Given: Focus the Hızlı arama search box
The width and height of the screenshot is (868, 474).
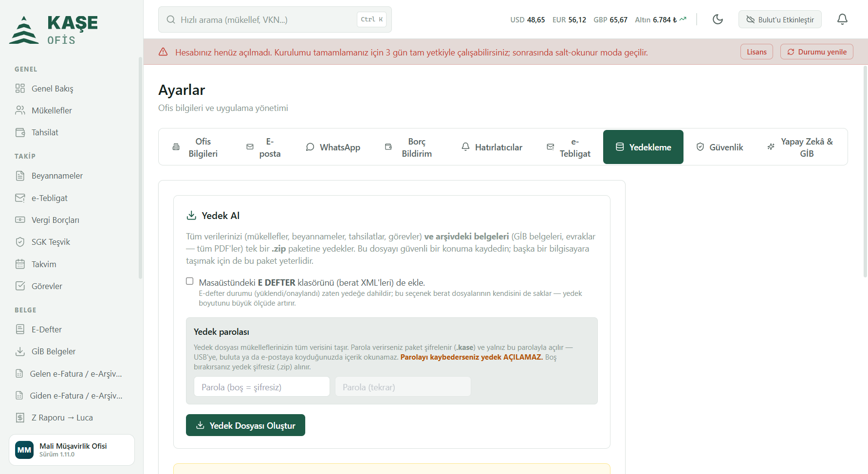Looking at the screenshot, I should pyautogui.click(x=275, y=19).
